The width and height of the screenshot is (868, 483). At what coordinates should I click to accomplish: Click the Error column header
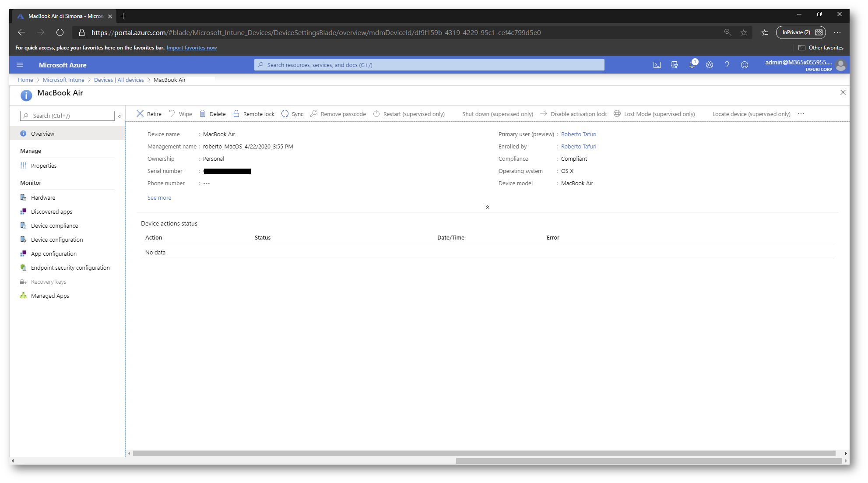pos(553,237)
